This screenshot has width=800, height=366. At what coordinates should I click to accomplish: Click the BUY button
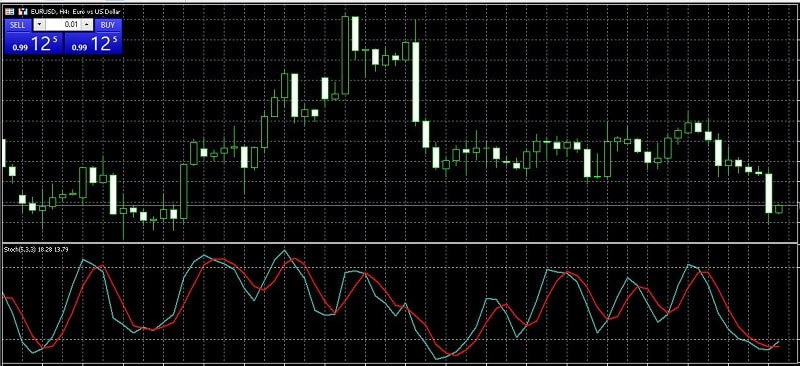[108, 25]
